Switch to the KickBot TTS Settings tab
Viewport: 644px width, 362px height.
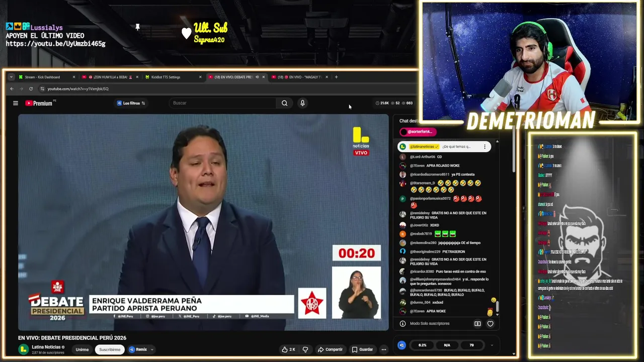pos(173,77)
